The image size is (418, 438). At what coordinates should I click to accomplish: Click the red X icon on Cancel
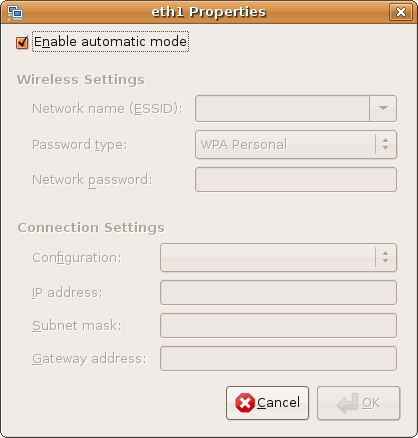pyautogui.click(x=245, y=403)
